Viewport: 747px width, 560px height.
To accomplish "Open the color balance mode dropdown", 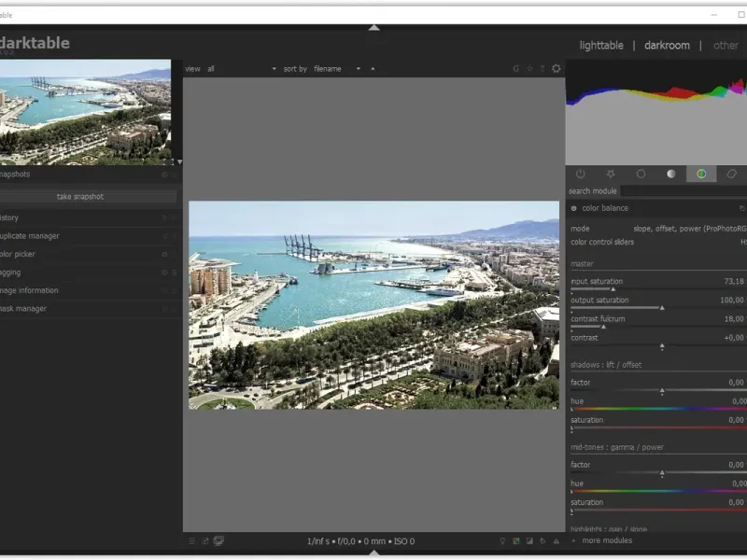I will click(x=658, y=229).
